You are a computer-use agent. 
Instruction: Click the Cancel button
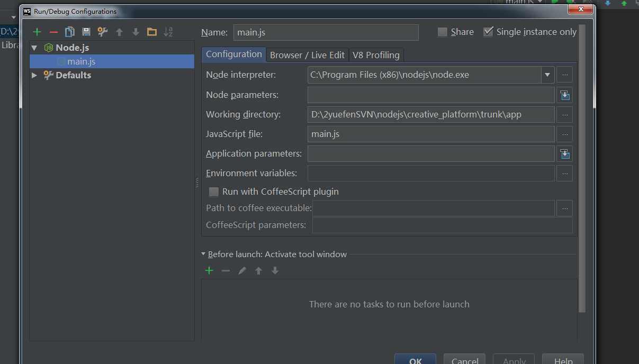(465, 360)
